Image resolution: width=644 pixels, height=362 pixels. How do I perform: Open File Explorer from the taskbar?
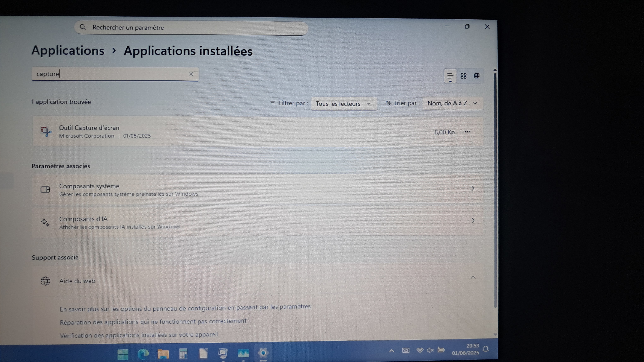coord(163,354)
